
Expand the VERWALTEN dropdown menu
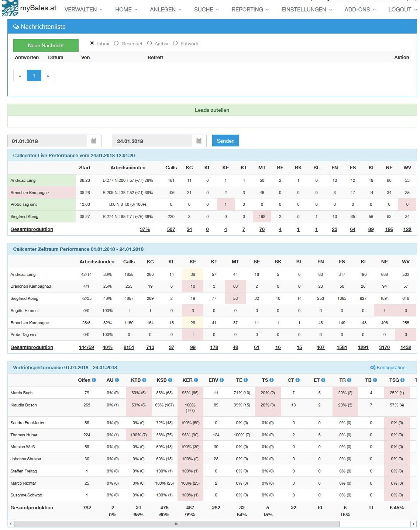[83, 10]
